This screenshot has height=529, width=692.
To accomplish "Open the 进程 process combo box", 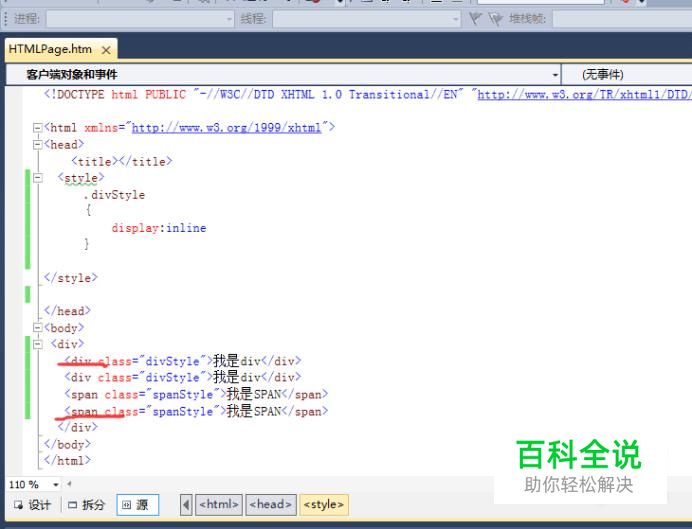I will point(140,19).
